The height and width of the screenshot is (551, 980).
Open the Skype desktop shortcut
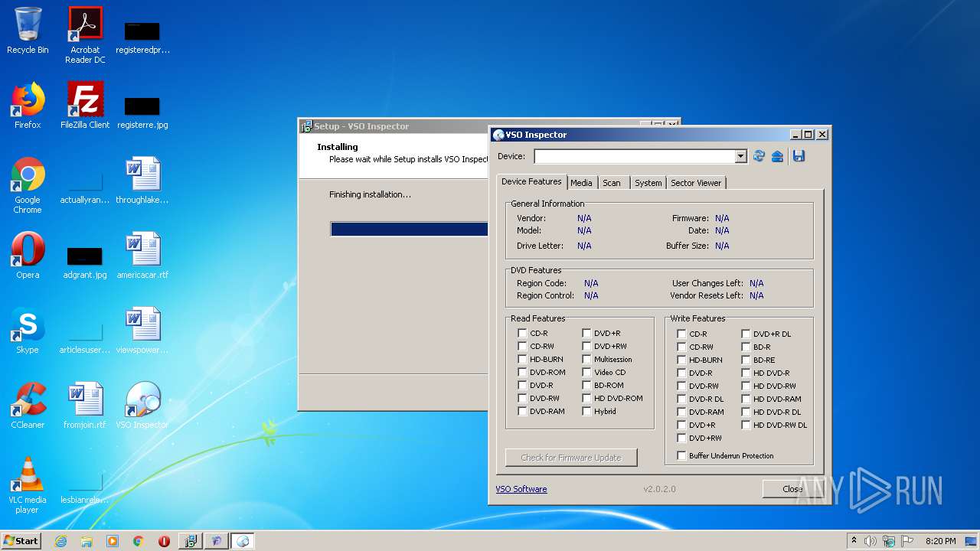coord(28,331)
